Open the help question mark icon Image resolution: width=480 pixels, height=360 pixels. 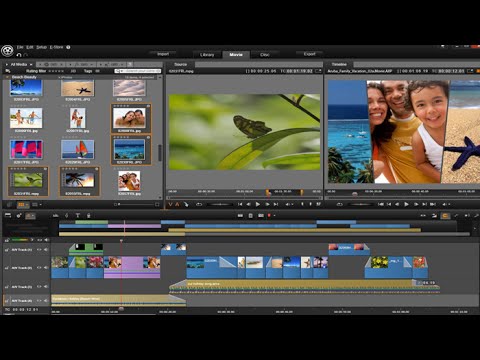tap(68, 47)
